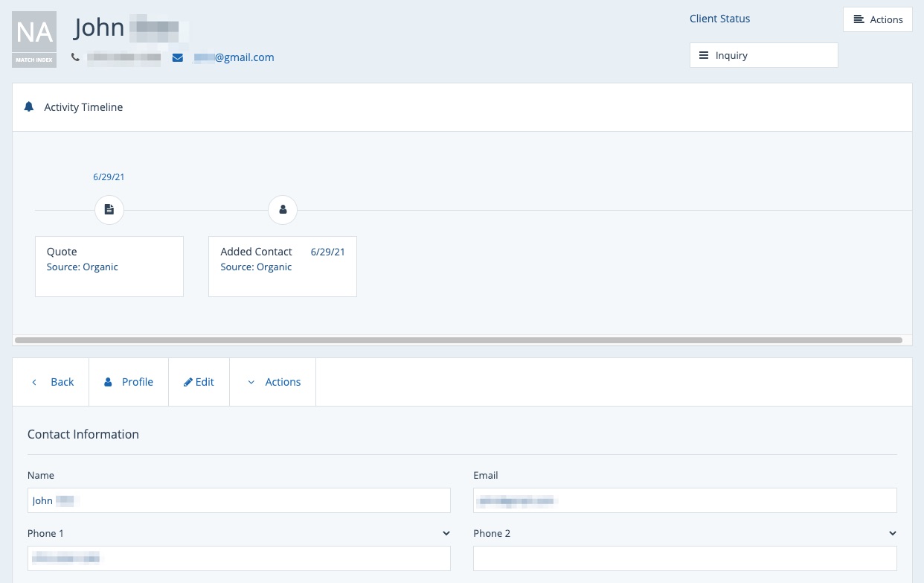Click the Edit pencil tab
The height and width of the screenshot is (583, 924).
199,382
